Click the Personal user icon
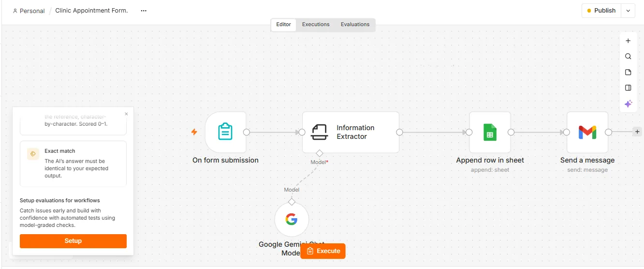This screenshot has width=644, height=269. tap(15, 11)
